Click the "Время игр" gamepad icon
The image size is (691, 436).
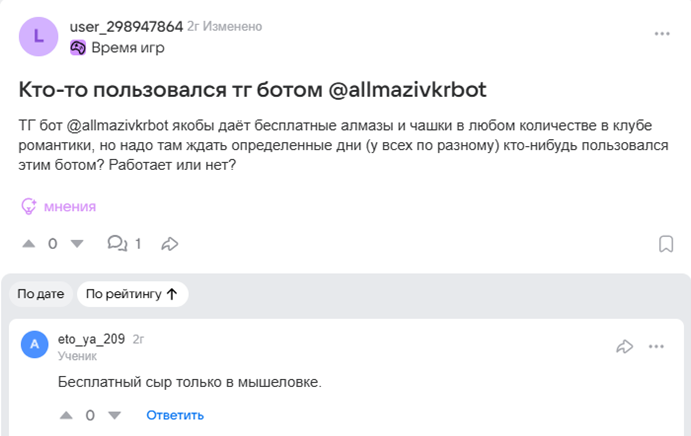78,47
